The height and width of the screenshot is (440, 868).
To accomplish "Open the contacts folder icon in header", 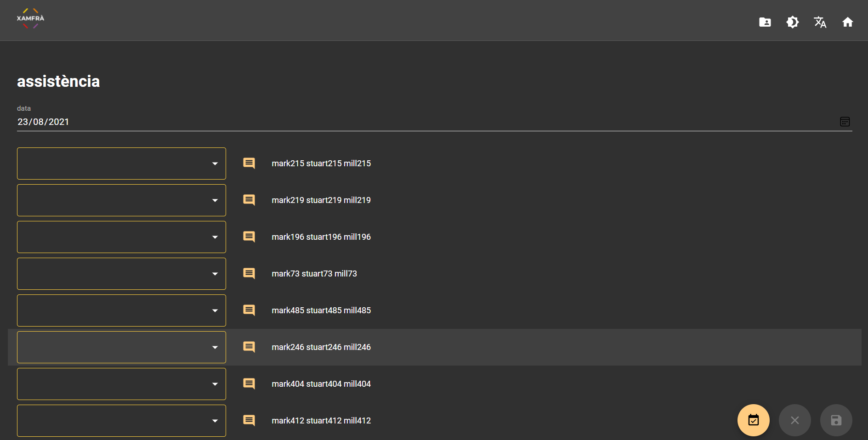I will pyautogui.click(x=765, y=22).
